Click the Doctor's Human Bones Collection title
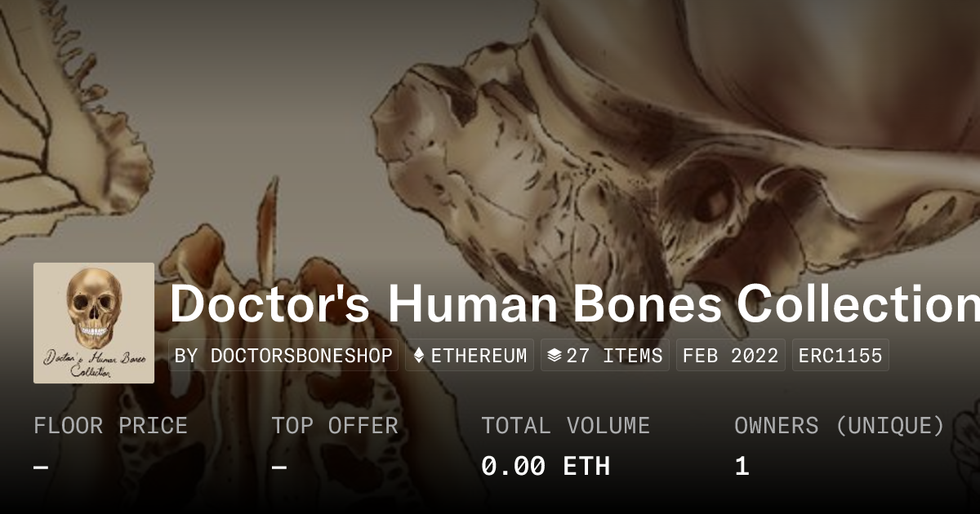This screenshot has width=980, height=514. coord(574,304)
